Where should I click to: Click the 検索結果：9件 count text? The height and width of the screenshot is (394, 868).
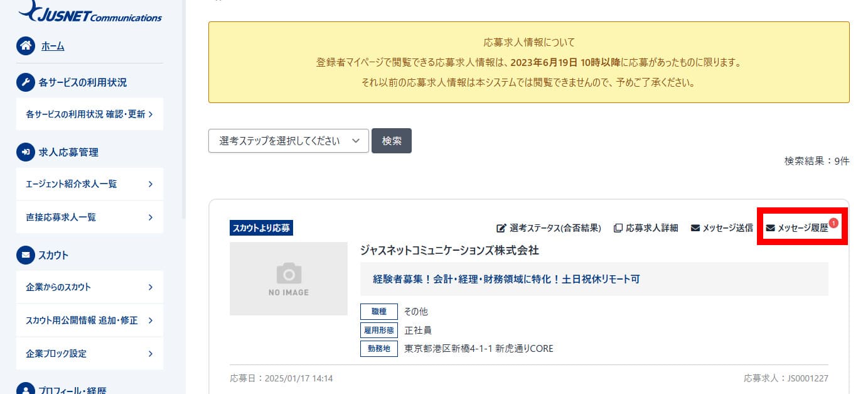(817, 161)
